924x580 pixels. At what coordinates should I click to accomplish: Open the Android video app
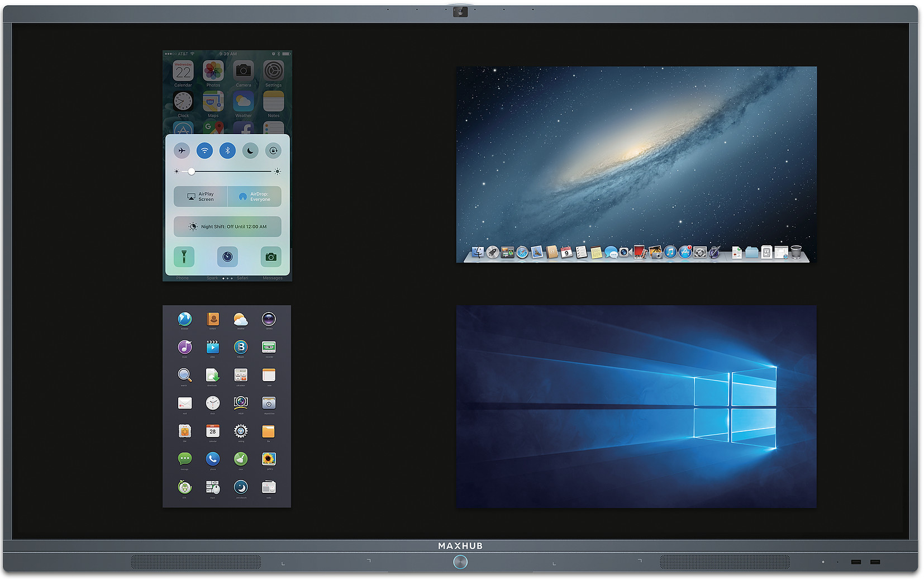[213, 346]
